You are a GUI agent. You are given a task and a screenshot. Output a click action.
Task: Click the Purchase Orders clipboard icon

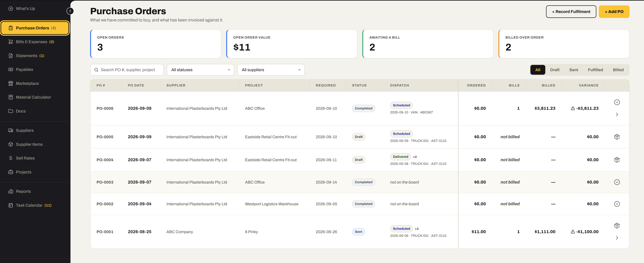[11, 28]
